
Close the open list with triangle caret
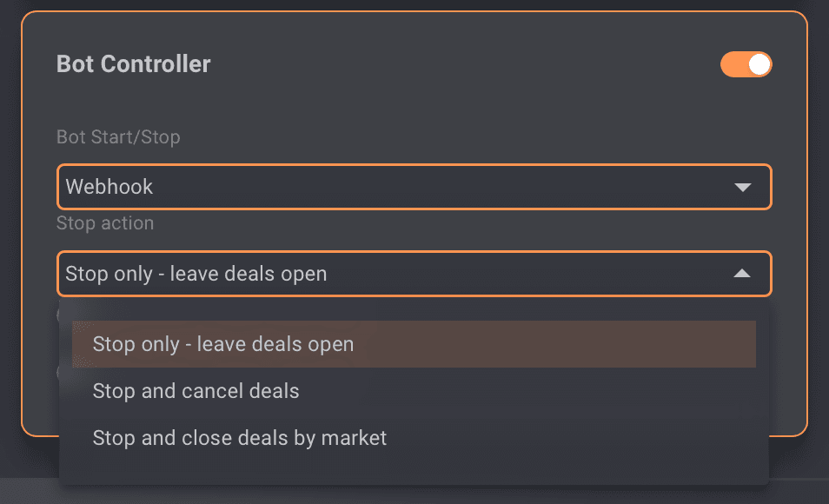741,274
